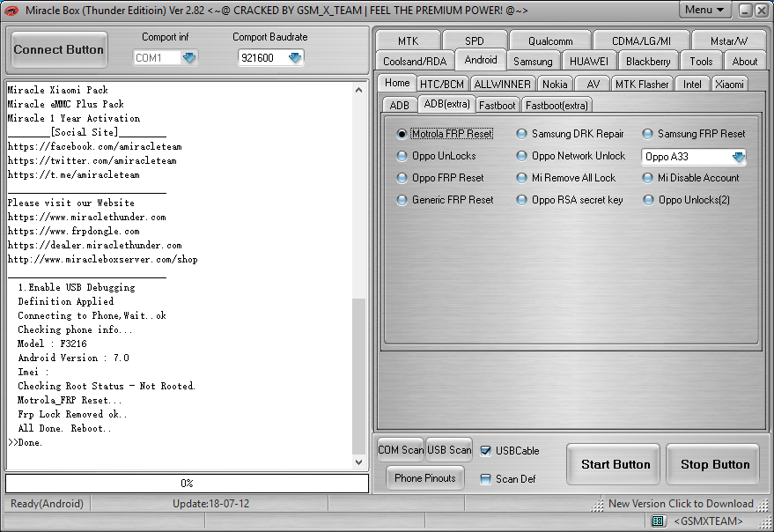Open the HUAWEI tab
This screenshot has height=532, width=774.
[x=588, y=62]
